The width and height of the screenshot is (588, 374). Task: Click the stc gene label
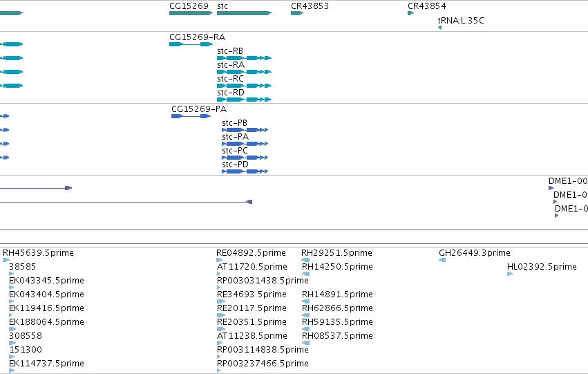[x=222, y=6]
